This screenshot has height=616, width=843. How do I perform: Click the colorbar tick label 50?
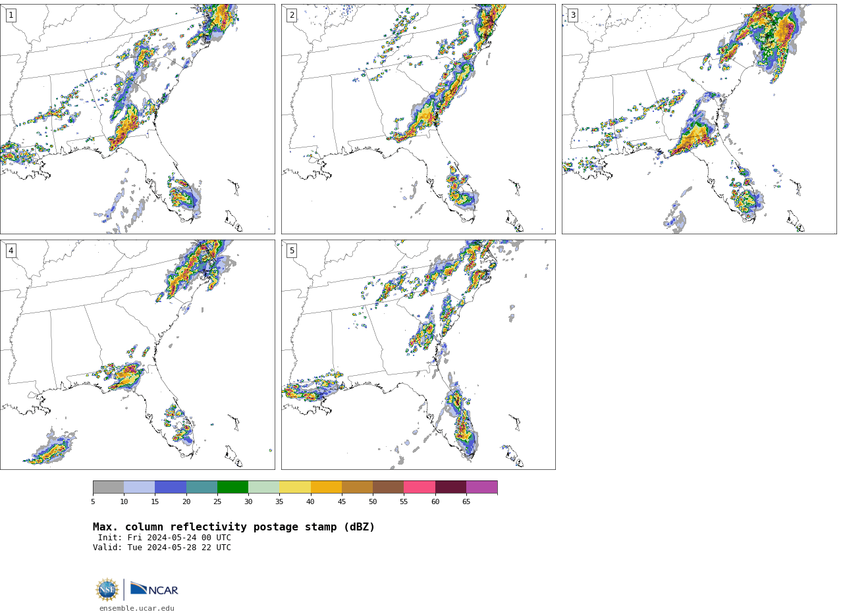[x=373, y=502]
